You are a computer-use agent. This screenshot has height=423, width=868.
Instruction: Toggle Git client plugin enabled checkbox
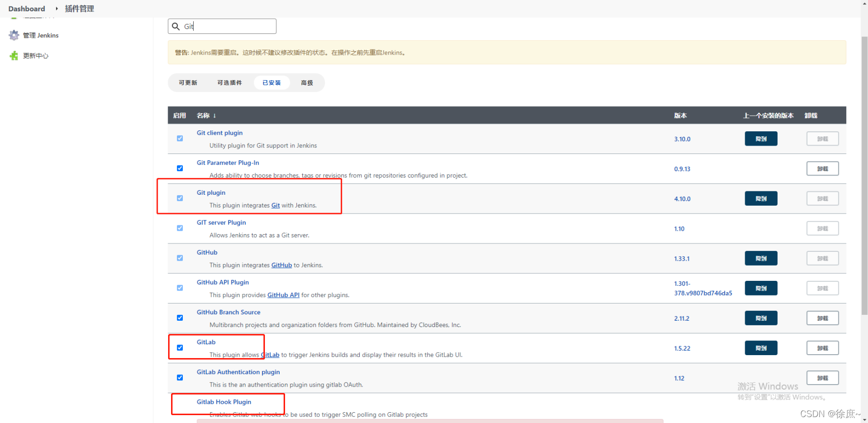click(180, 139)
